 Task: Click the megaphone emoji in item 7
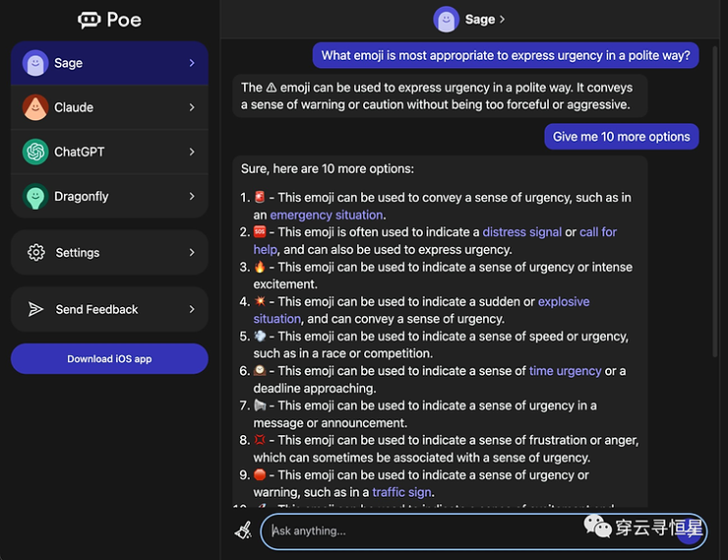coord(260,404)
